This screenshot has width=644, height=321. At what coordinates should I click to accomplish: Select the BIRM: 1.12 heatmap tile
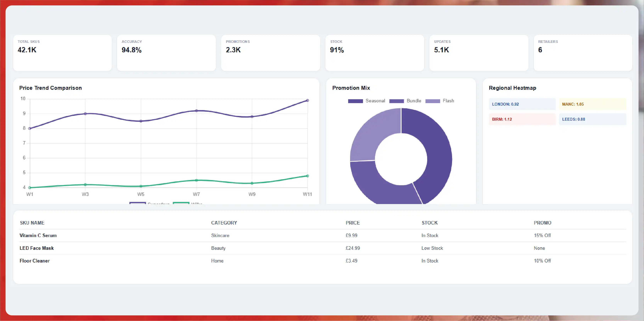pyautogui.click(x=522, y=119)
